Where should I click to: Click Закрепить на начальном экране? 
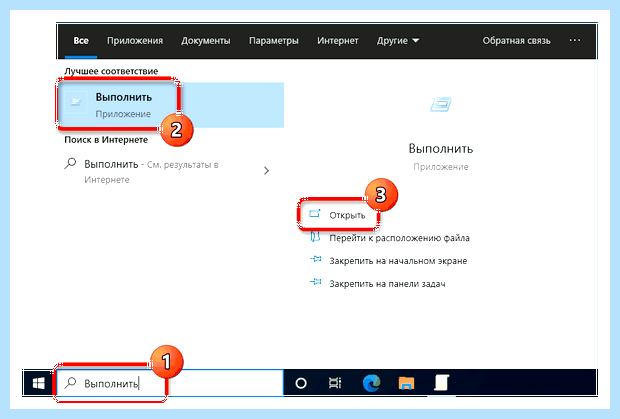[398, 261]
